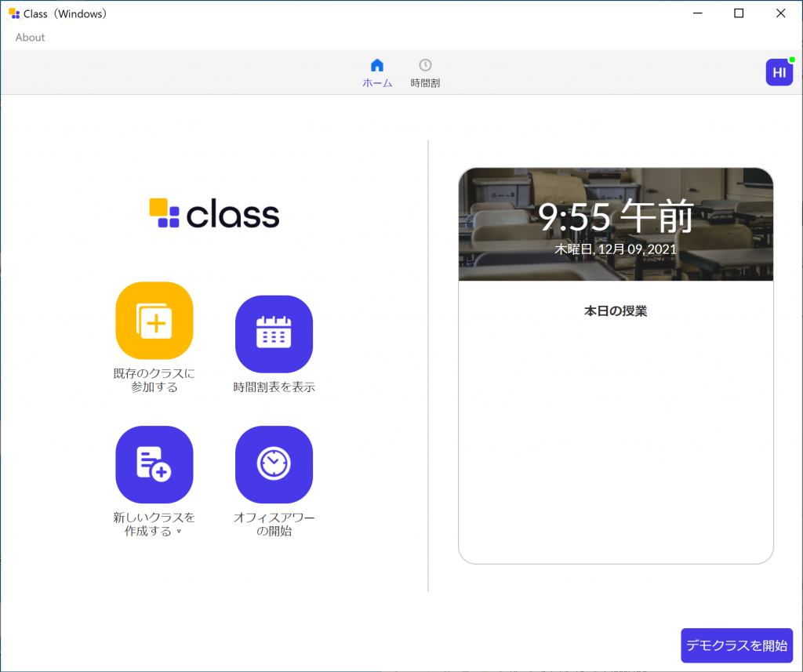Click the yellow join existing class icon
The height and width of the screenshot is (672, 803).
point(154,321)
